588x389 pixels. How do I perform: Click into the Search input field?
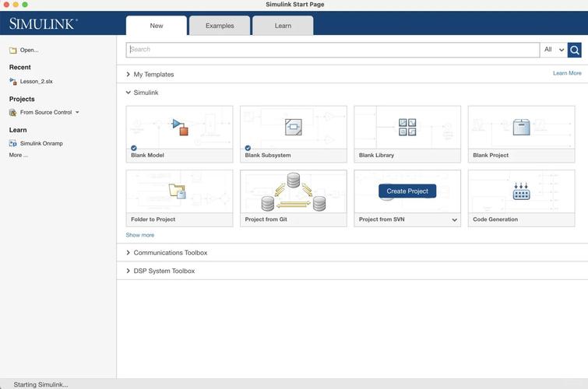333,50
